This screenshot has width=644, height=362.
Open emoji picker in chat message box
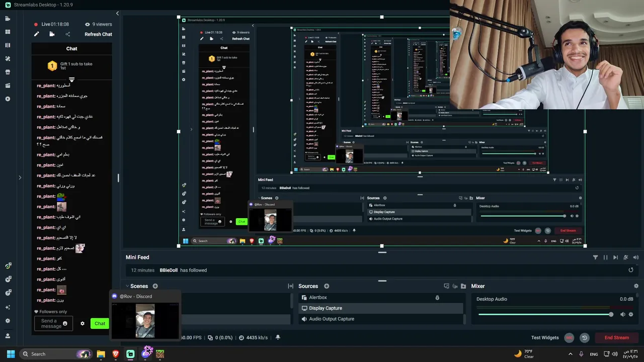[x=65, y=323]
